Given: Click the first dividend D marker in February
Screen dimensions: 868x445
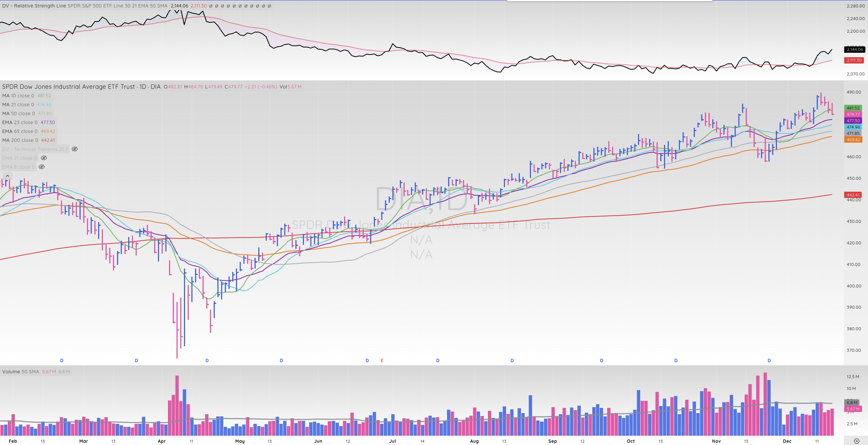Looking at the screenshot, I should 62,360.
